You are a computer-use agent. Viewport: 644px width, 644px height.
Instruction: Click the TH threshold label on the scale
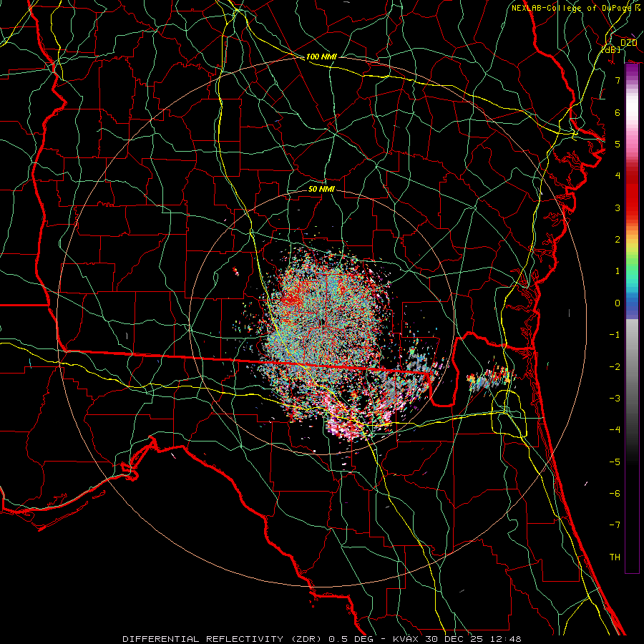615,557
